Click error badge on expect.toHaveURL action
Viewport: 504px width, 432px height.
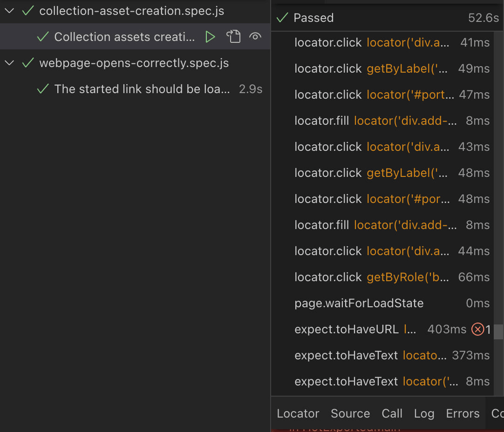(478, 330)
